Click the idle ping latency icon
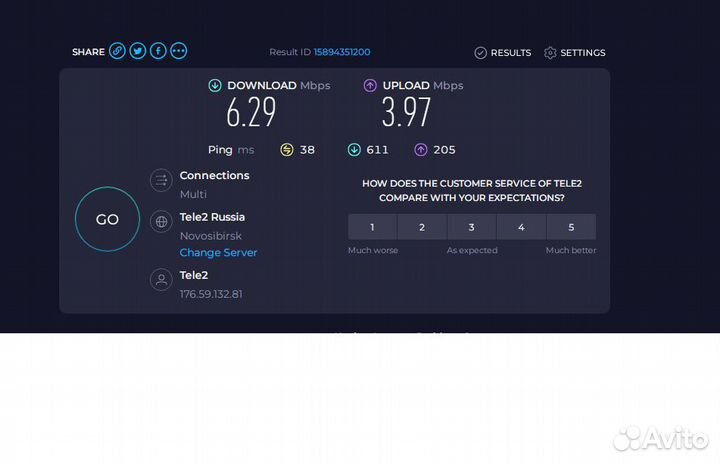This screenshot has width=720, height=464. [x=287, y=150]
